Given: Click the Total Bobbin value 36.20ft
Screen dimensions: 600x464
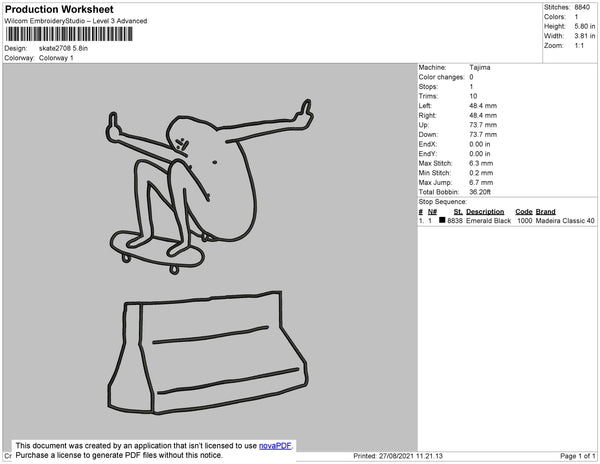Looking at the screenshot, I should coord(480,192).
